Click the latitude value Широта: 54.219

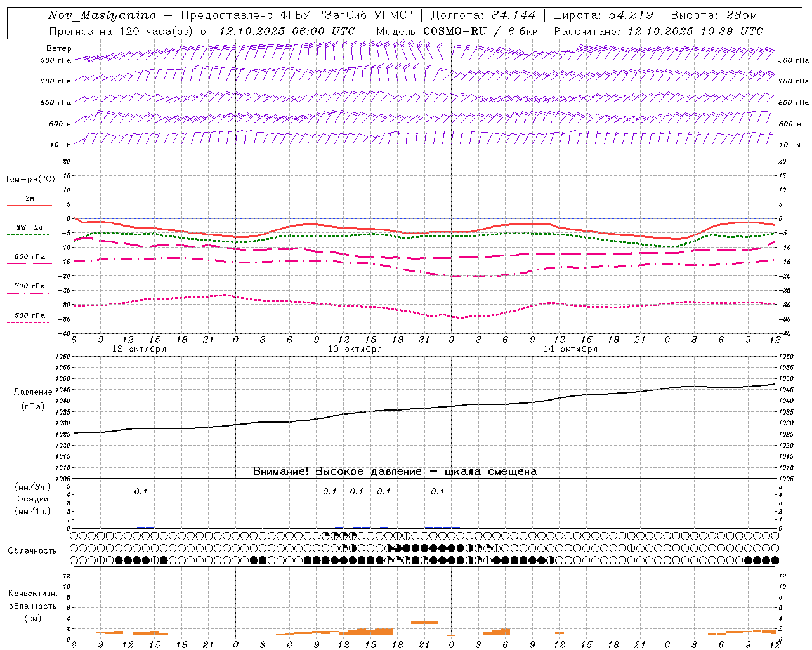(603, 15)
